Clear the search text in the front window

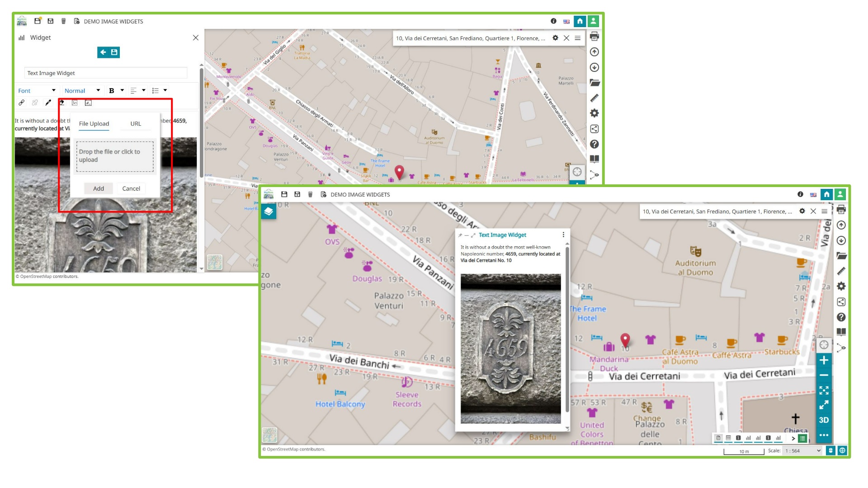[x=813, y=211]
